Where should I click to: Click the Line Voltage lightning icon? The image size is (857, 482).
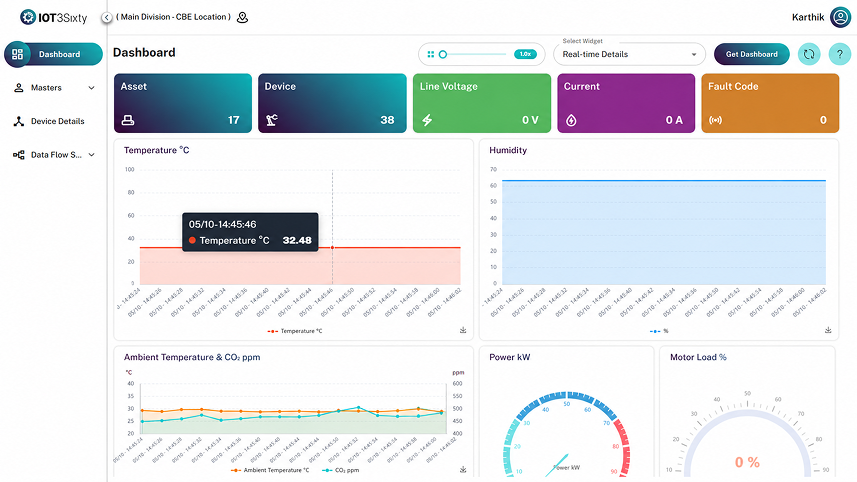pos(427,120)
